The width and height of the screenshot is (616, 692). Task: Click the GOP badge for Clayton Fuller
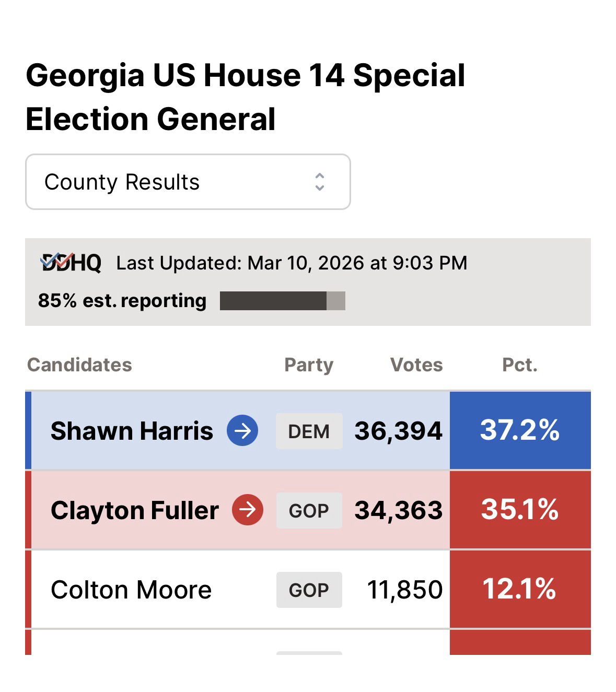309,510
